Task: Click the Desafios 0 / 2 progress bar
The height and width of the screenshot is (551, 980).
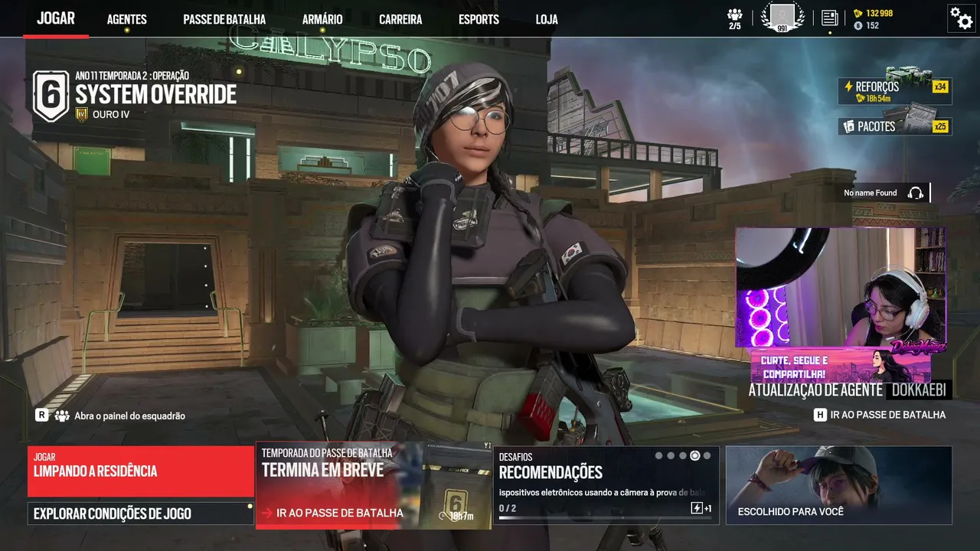Action: coord(605,518)
